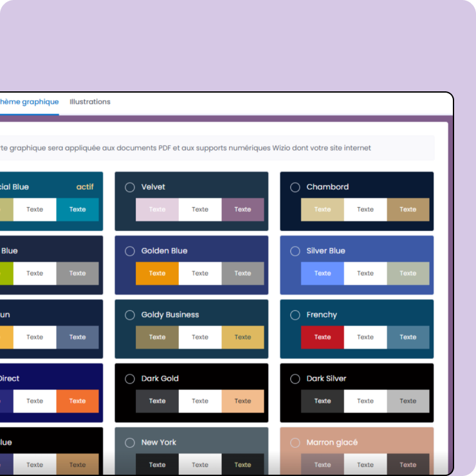Screen dimensions: 476x476
Task: Select the Goldy Business radio button
Action: (x=130, y=315)
